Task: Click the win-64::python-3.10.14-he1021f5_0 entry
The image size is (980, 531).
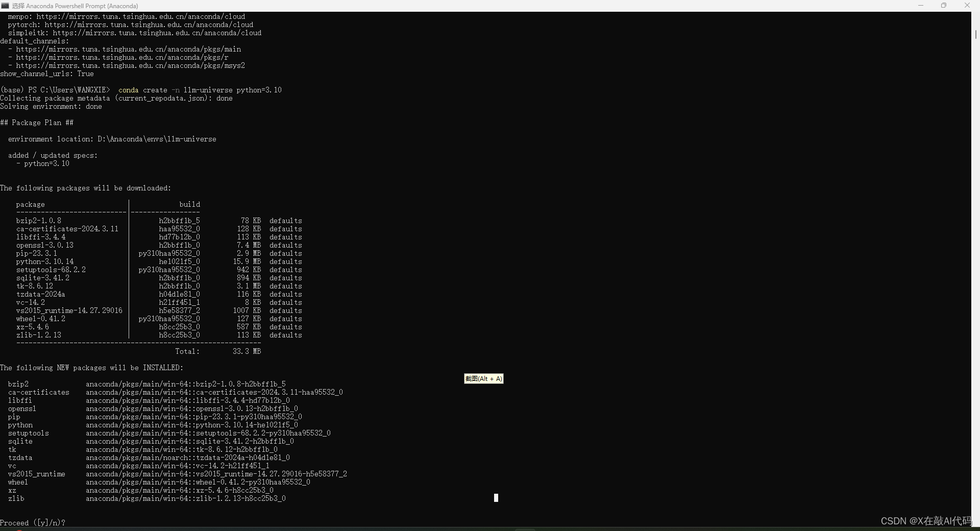Action: tap(192, 425)
